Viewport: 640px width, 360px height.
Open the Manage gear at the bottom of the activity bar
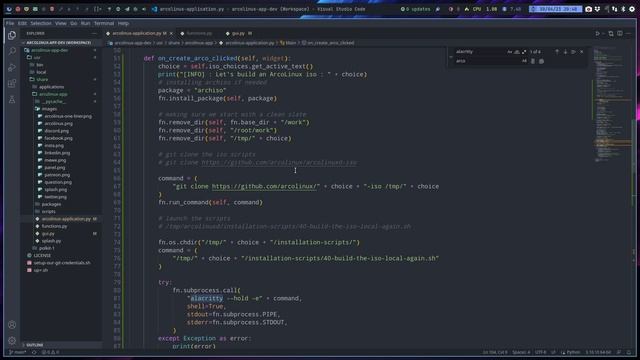(x=12, y=340)
